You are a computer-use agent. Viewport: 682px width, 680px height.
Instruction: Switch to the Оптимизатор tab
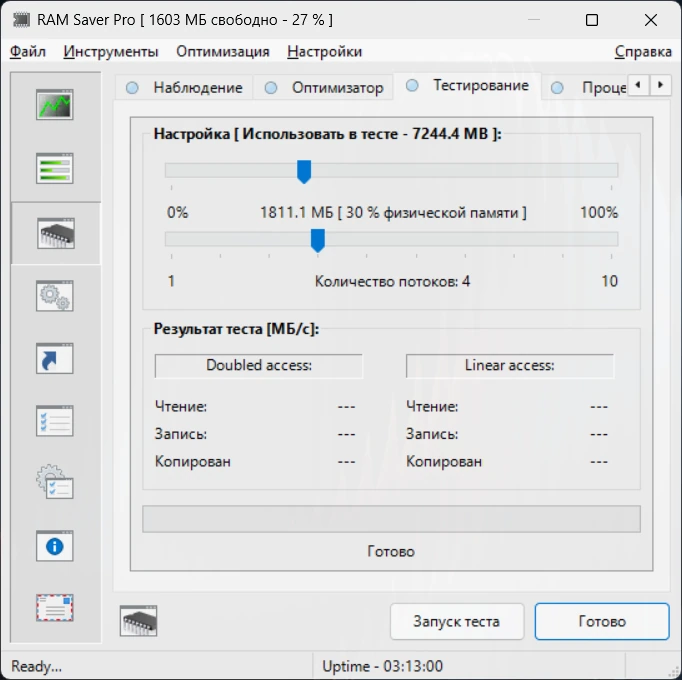point(324,87)
